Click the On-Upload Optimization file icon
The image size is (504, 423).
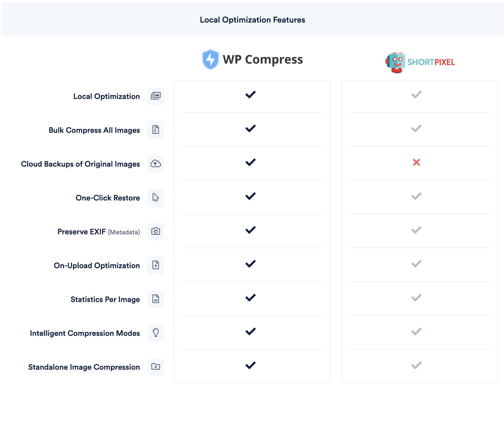tap(155, 265)
